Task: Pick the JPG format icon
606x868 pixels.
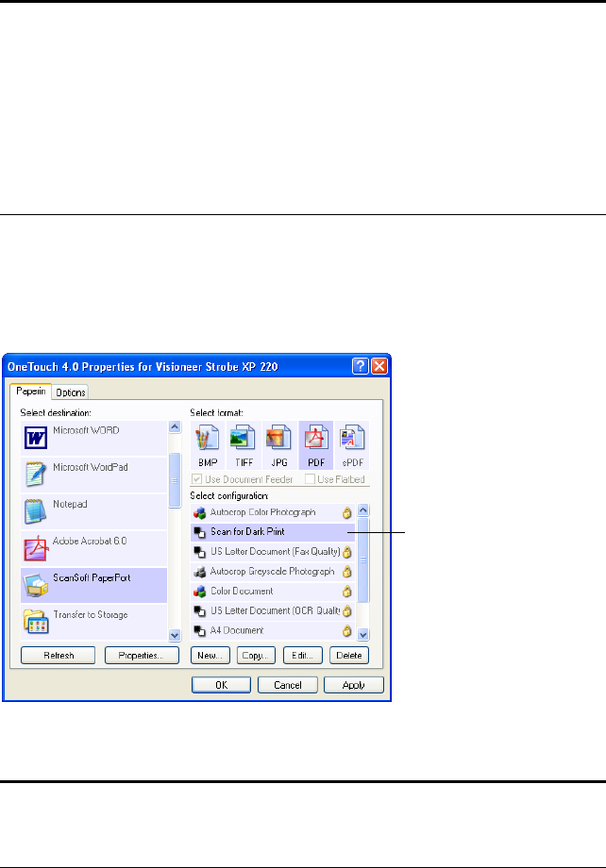Action: click(279, 438)
